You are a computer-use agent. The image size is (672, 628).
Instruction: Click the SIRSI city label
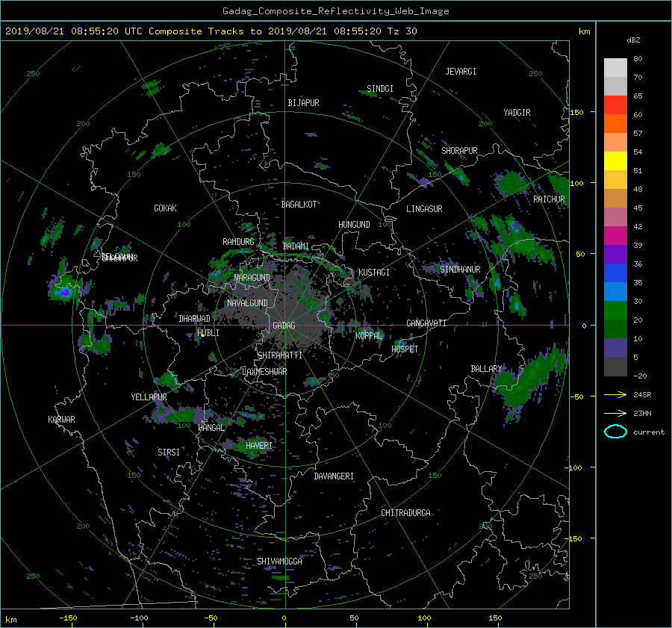point(169,453)
